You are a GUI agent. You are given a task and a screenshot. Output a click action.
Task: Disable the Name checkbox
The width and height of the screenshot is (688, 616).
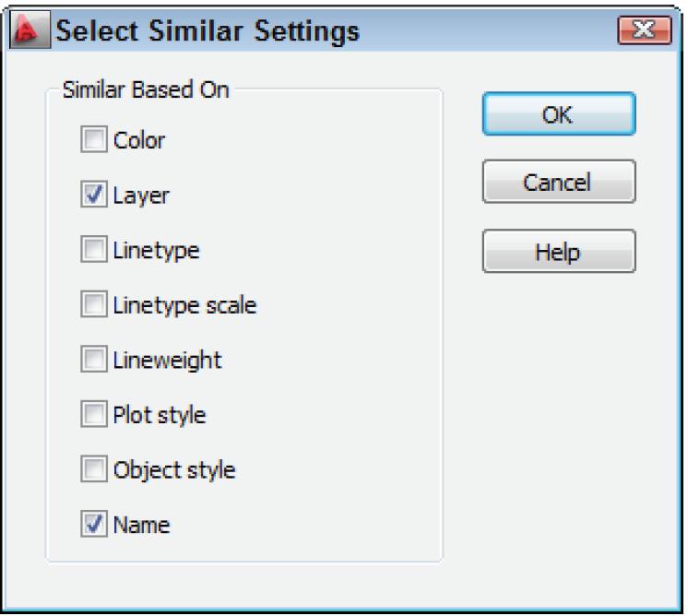pos(94,526)
